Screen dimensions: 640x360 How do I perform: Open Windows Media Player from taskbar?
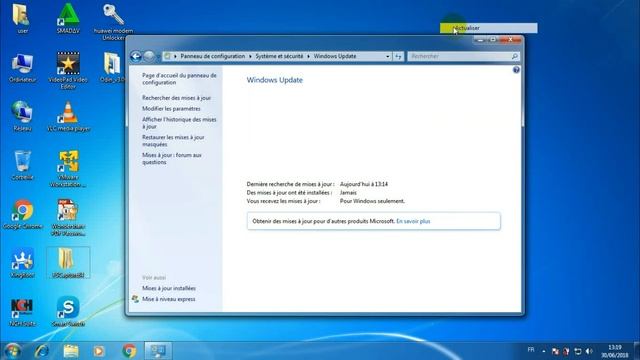tap(99, 351)
